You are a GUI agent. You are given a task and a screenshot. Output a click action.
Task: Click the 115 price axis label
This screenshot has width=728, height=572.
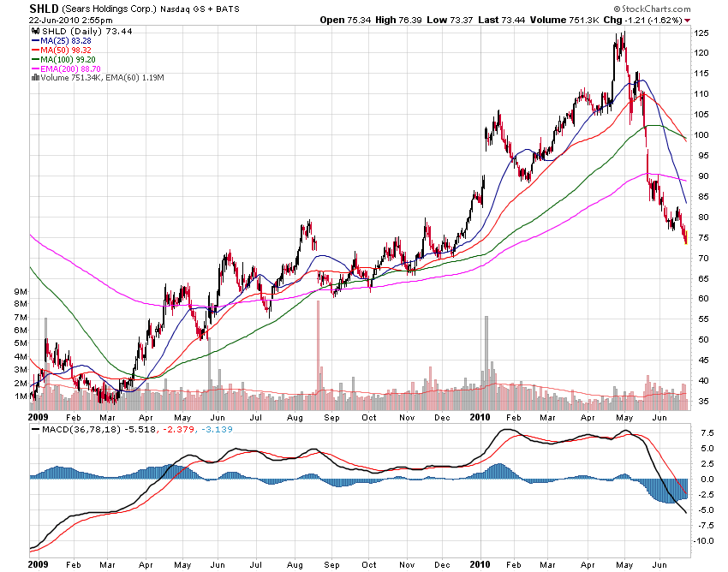701,74
